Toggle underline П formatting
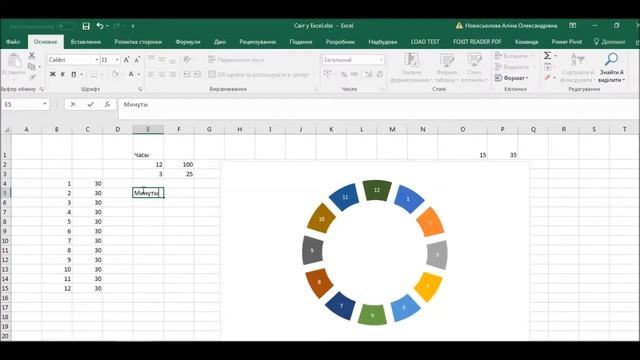 point(74,74)
